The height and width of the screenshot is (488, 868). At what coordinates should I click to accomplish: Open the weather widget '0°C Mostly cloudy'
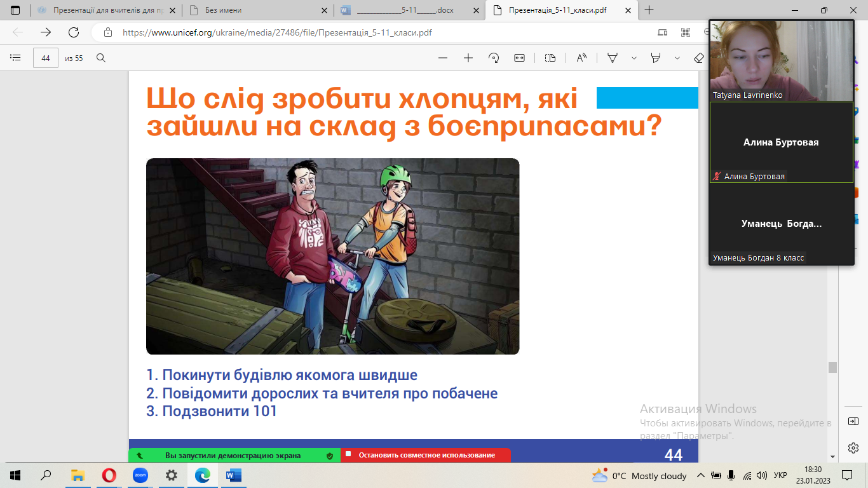tap(639, 475)
